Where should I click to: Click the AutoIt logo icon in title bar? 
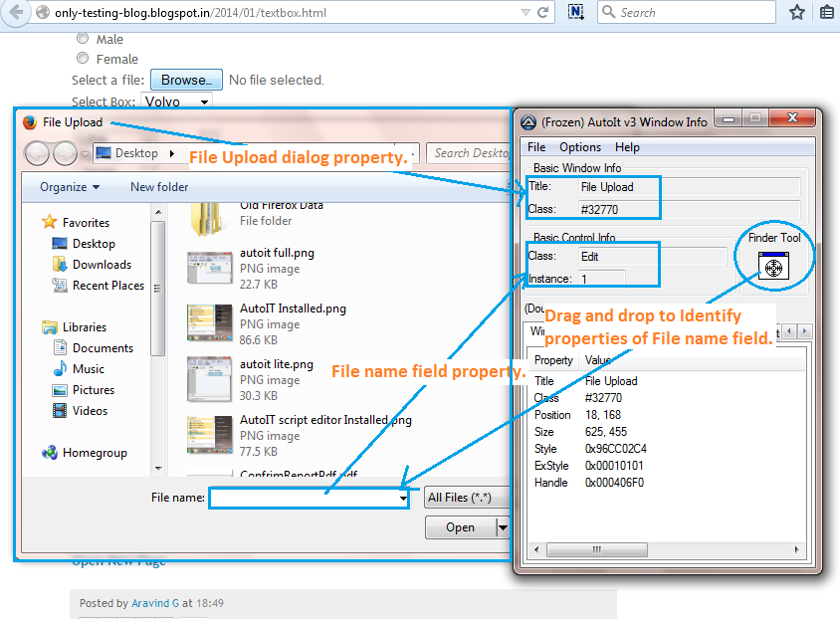(x=528, y=122)
